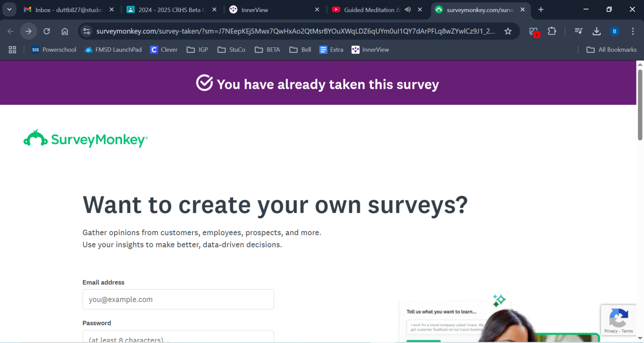The image size is (644, 343).
Task: Open the Chrome profile B avatar
Action: [x=614, y=31]
